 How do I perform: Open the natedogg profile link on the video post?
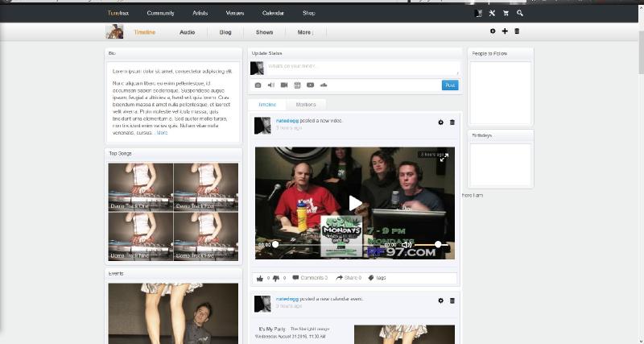click(x=287, y=121)
